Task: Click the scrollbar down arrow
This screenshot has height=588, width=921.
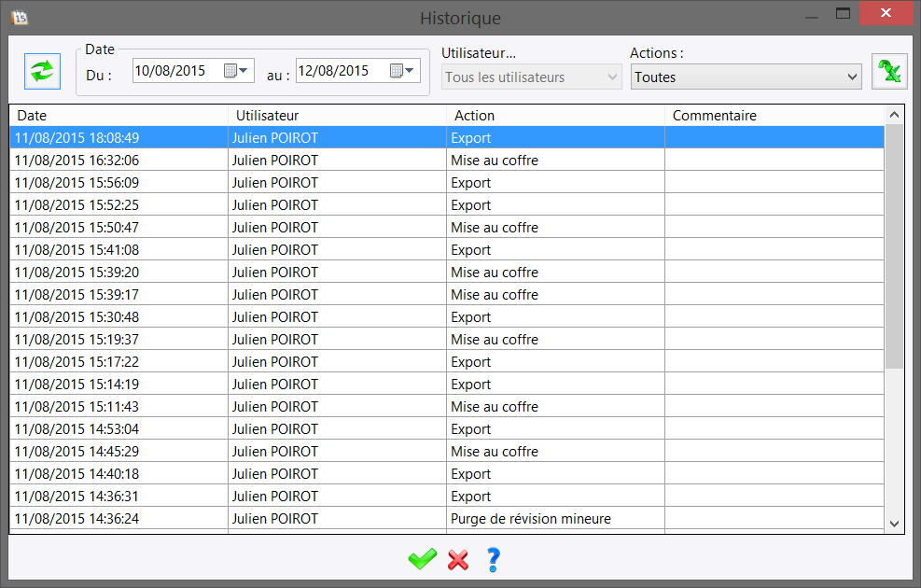Action: (x=894, y=524)
